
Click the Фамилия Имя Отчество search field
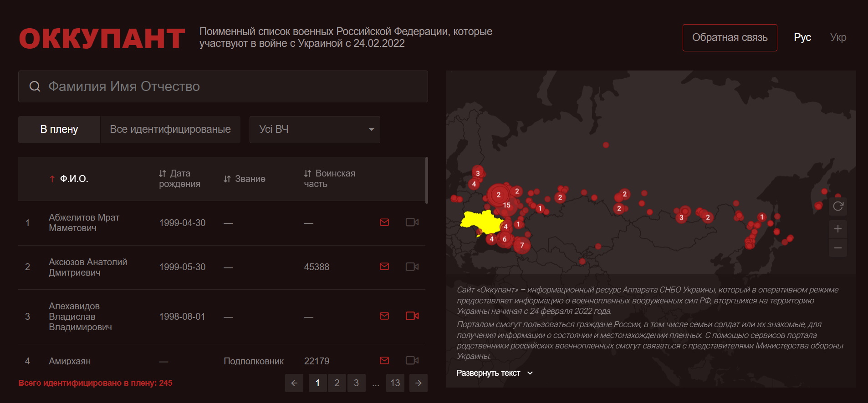click(223, 86)
